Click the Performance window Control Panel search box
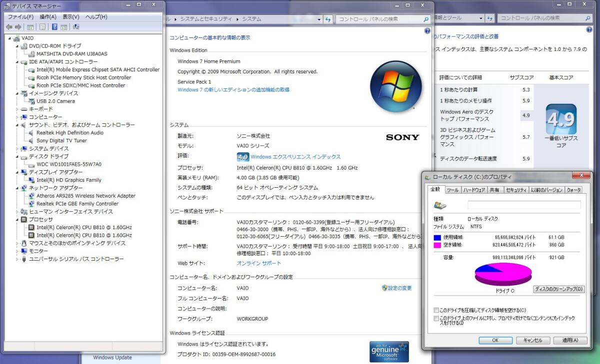The width and height of the screenshot is (600, 364). 544,18
